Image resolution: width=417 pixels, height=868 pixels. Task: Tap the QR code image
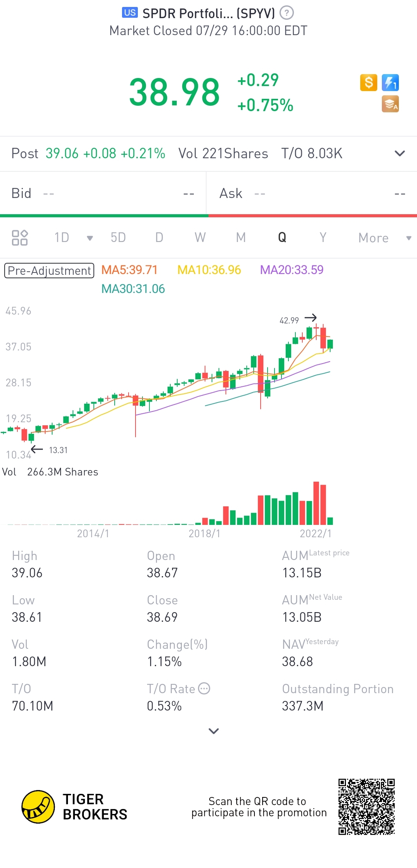(x=366, y=807)
